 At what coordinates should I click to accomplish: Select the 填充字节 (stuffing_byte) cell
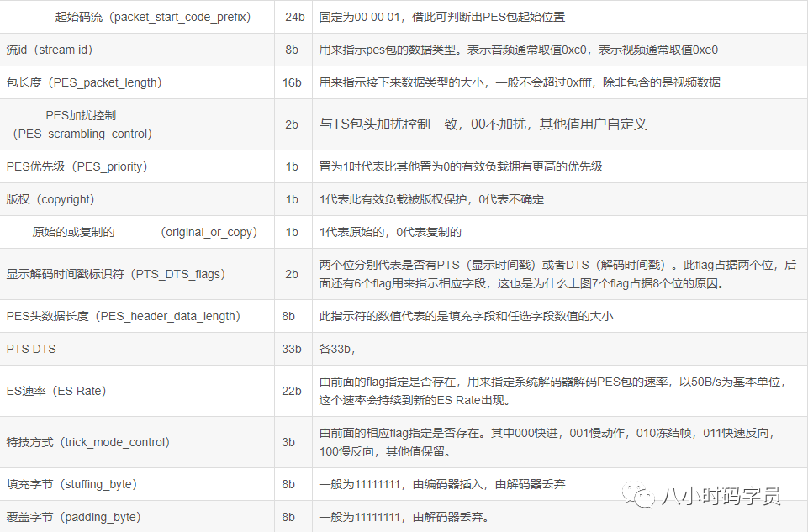coord(137,484)
